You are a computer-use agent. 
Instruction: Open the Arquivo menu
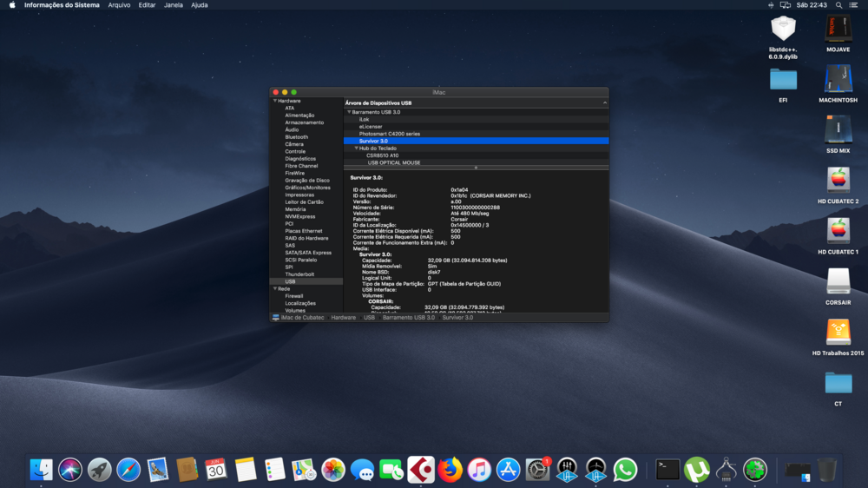click(x=119, y=5)
